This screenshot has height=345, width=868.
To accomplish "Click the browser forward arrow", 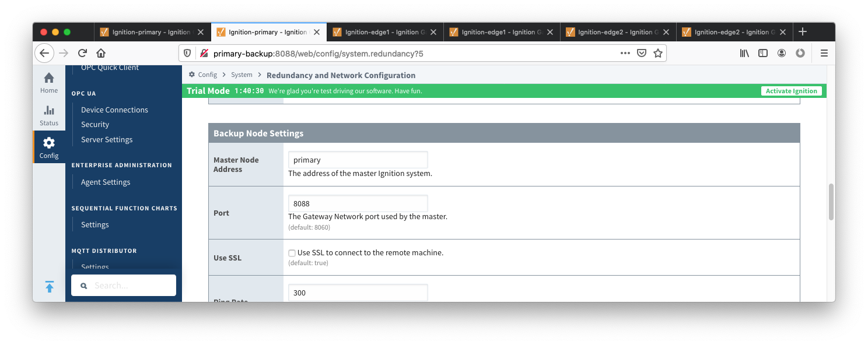I will (x=64, y=53).
